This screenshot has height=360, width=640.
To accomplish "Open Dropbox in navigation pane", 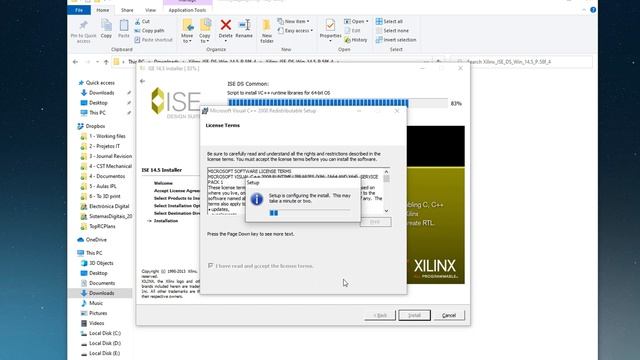I will [91, 127].
